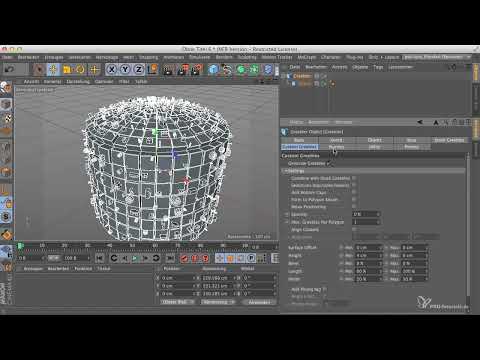Toggle Position keyframe recording icon

220,258
